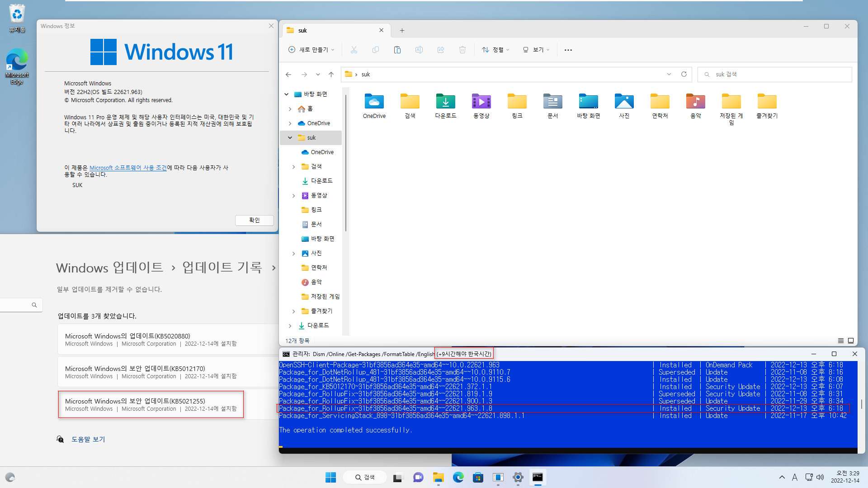Click 업데이트 기록 breadcrumb in Settings
Image resolution: width=868 pixels, height=488 pixels.
point(222,267)
